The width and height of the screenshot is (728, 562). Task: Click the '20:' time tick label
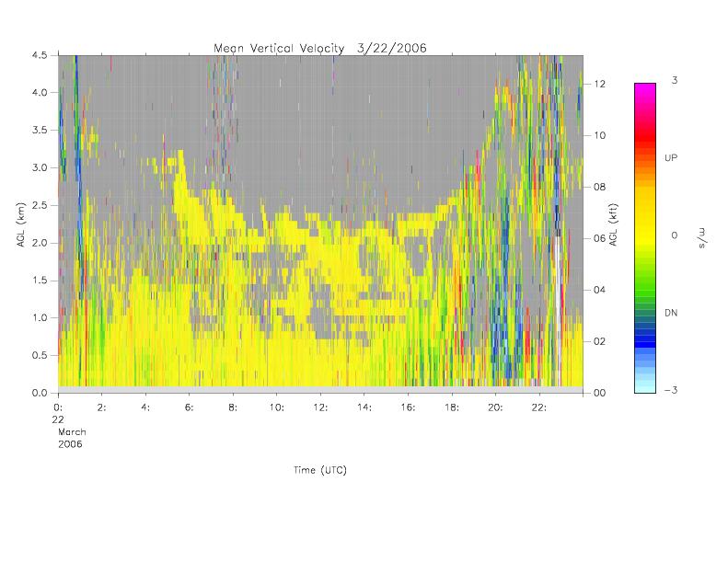pos(495,407)
